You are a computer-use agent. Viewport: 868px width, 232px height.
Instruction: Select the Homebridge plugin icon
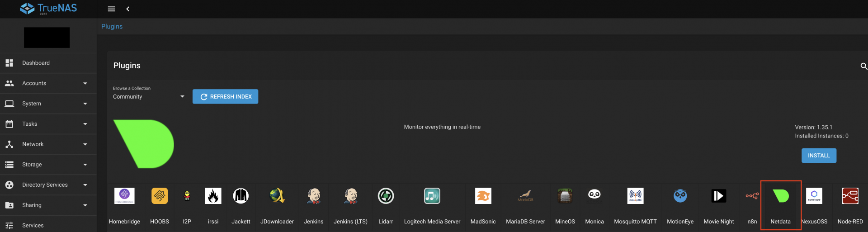click(x=124, y=196)
